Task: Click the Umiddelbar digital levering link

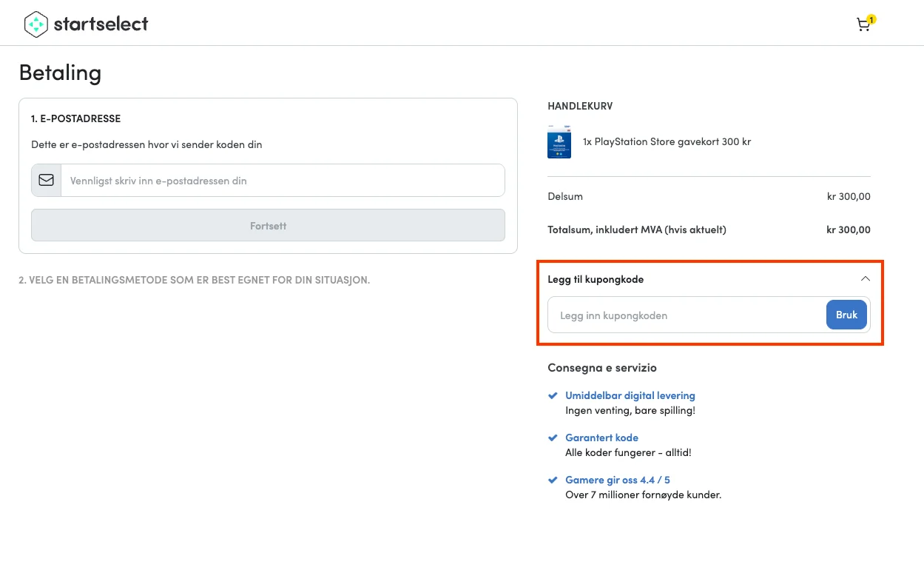Action: click(630, 395)
